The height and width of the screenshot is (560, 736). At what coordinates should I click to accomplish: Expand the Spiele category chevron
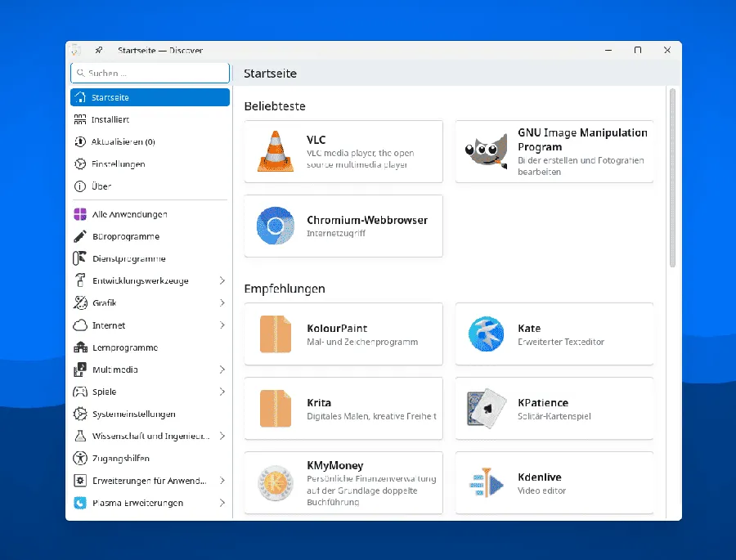tap(222, 392)
